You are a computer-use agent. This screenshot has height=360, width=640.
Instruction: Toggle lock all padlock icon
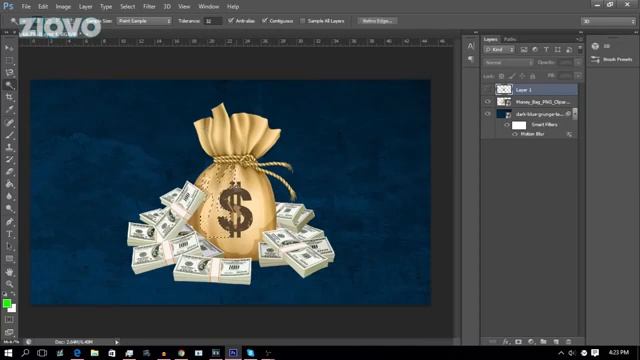click(533, 76)
